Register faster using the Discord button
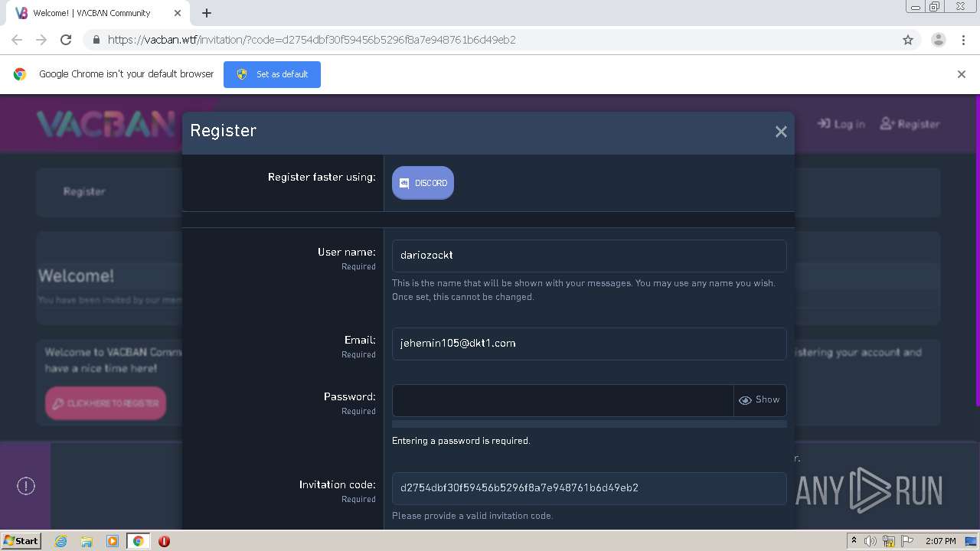Viewport: 980px width, 551px height. pos(423,183)
